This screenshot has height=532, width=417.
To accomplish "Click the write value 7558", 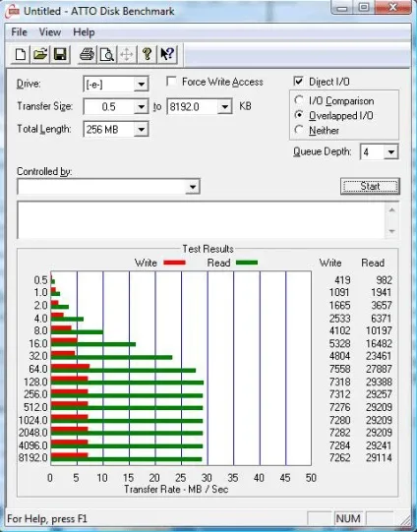I will click(340, 369).
